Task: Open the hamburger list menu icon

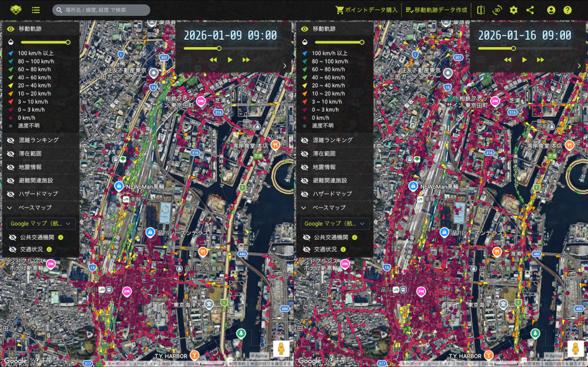Action: tap(36, 10)
